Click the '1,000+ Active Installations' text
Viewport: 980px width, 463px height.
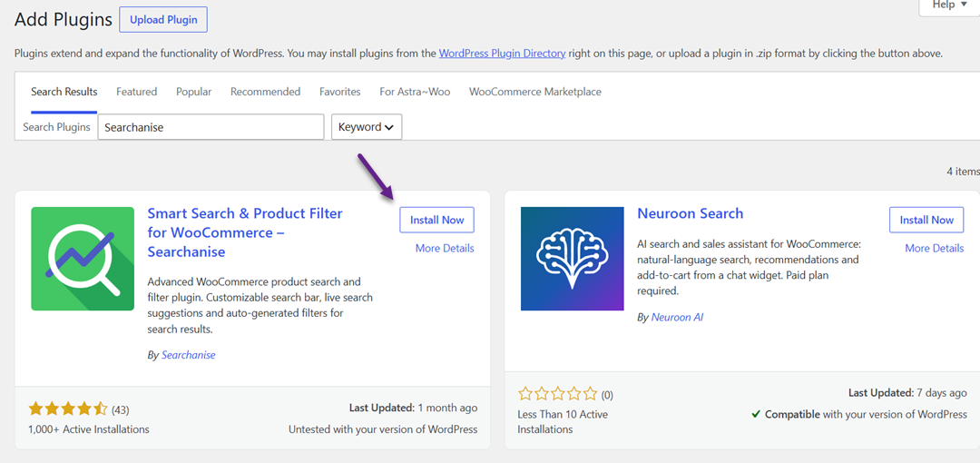pyautogui.click(x=89, y=429)
